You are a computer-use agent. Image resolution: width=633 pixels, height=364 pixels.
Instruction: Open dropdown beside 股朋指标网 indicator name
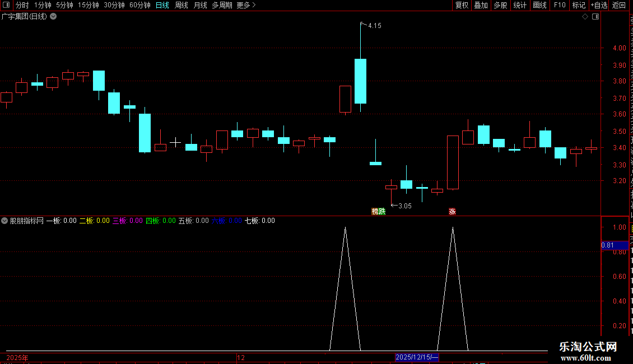(4, 221)
